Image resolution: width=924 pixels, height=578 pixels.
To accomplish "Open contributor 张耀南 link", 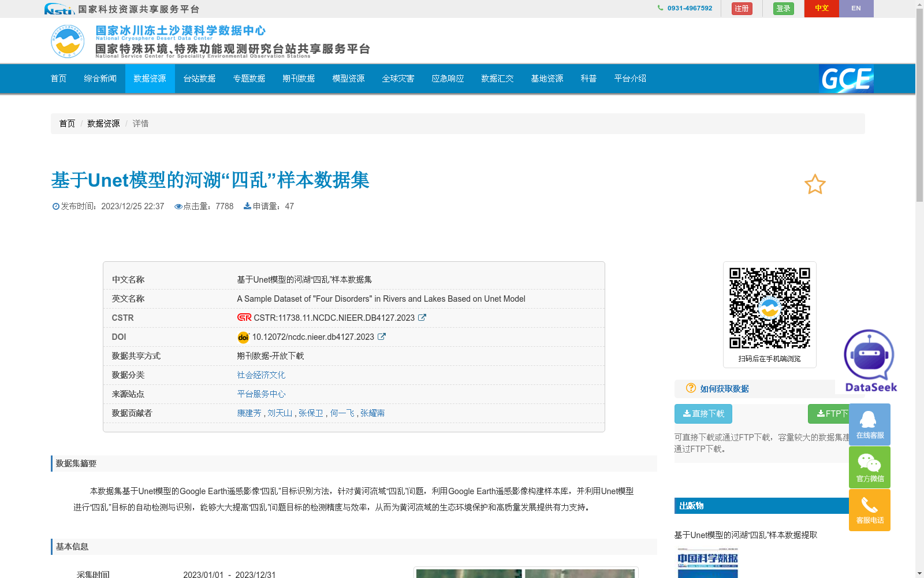I will [x=372, y=413].
